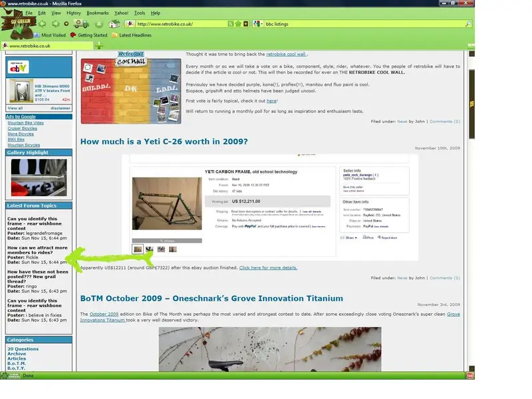Open the 'BMX Bike' ad link
Viewport: 532px width, 399px height.
[16, 140]
